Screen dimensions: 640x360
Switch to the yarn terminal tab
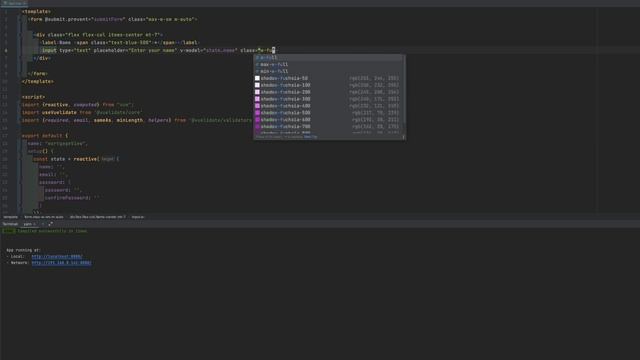28,224
